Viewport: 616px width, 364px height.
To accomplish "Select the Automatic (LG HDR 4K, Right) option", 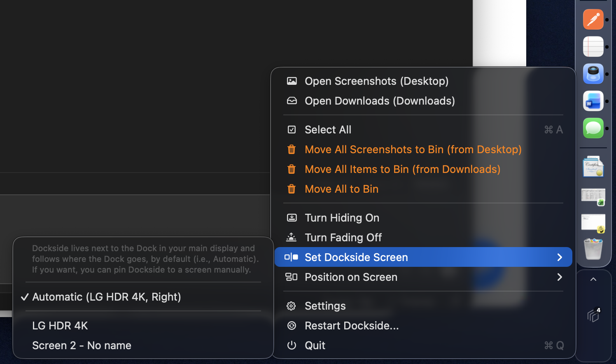I will pos(106,297).
